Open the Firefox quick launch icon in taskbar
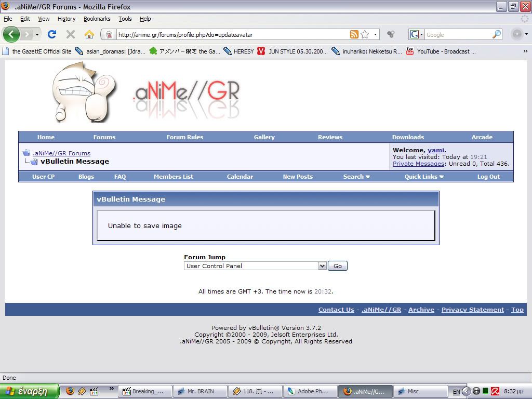The image size is (532, 399). pyautogui.click(x=70, y=391)
